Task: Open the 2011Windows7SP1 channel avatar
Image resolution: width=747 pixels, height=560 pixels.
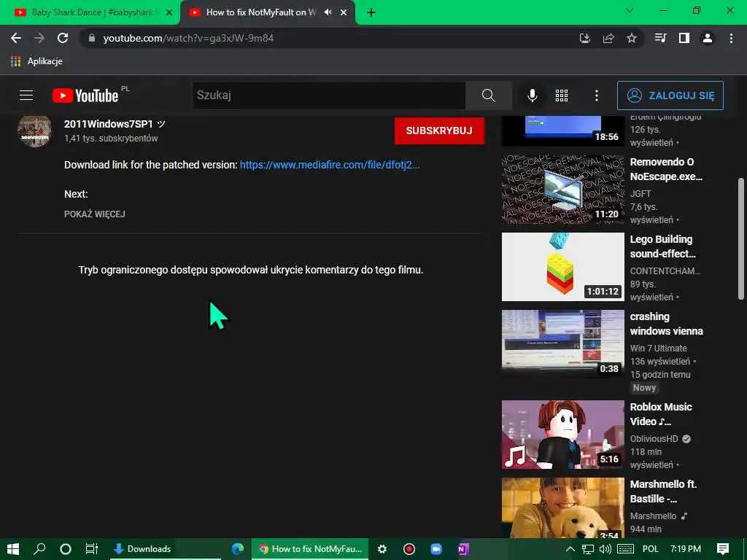Action: 35,131
